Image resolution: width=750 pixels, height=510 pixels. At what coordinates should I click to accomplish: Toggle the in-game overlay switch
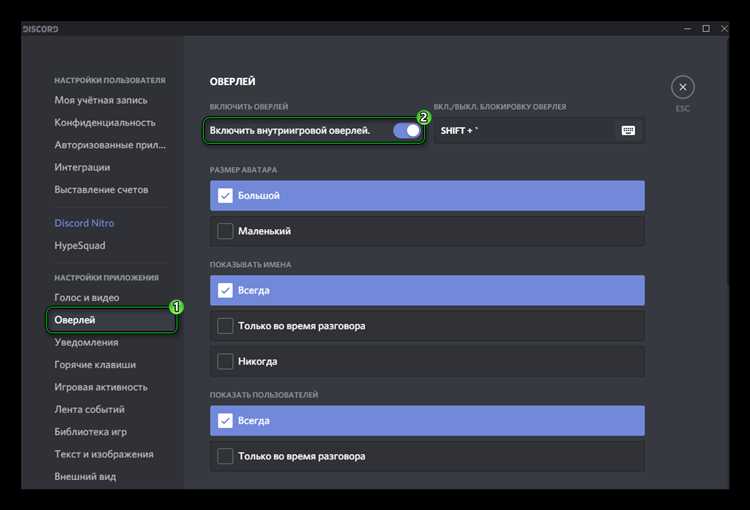[x=407, y=131]
